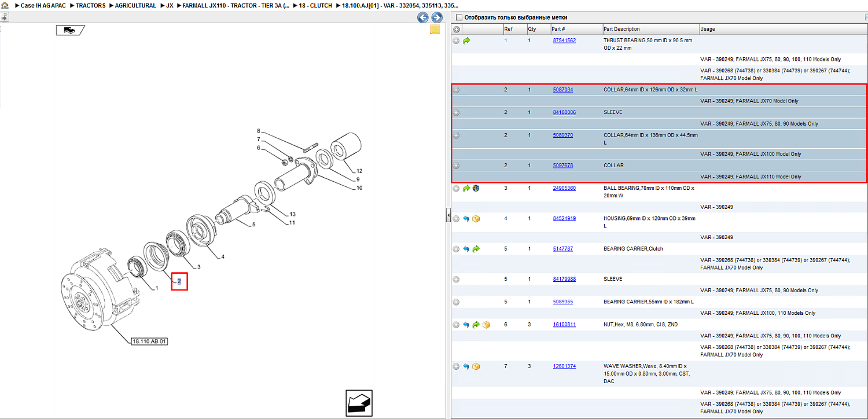
Task: Expand the SLEEVE 84179988 row
Action: pyautogui.click(x=457, y=280)
